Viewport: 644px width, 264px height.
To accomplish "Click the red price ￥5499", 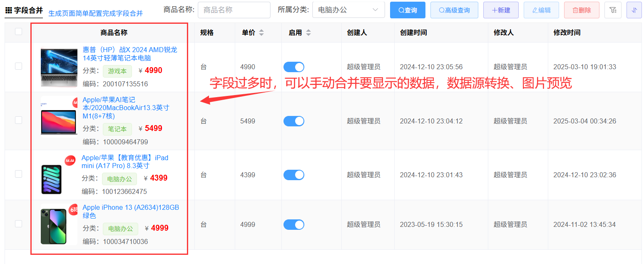I will [x=150, y=128].
